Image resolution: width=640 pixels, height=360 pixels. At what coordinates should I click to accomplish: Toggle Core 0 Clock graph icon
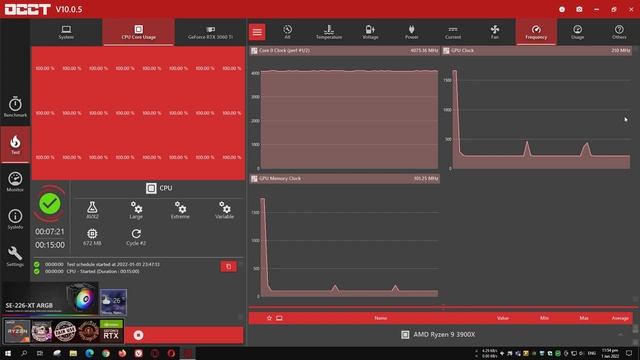254,51
